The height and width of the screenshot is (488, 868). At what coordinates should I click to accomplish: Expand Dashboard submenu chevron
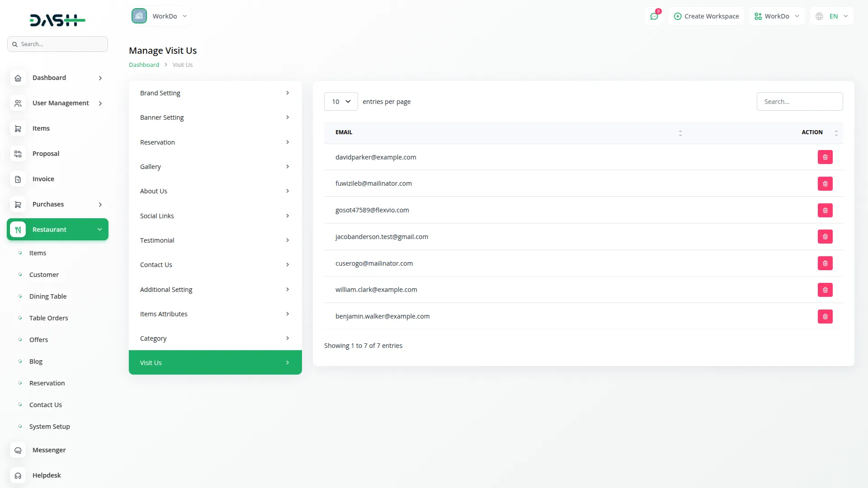(x=100, y=78)
